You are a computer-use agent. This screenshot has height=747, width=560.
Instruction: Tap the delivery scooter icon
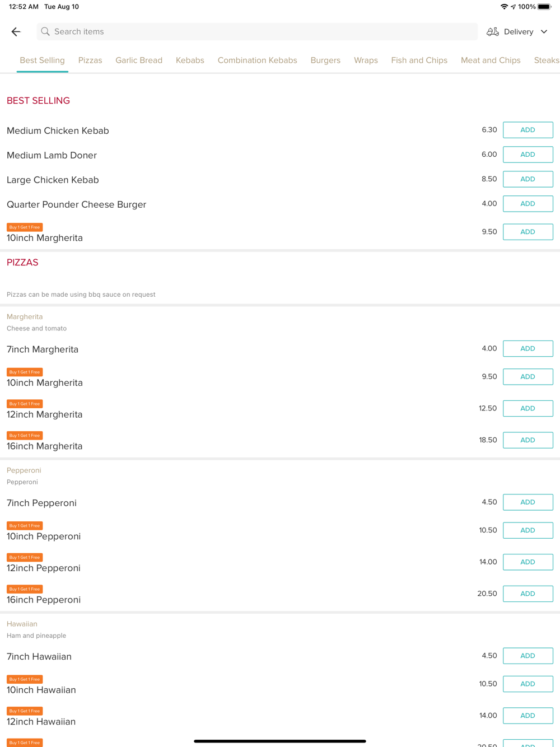(493, 32)
